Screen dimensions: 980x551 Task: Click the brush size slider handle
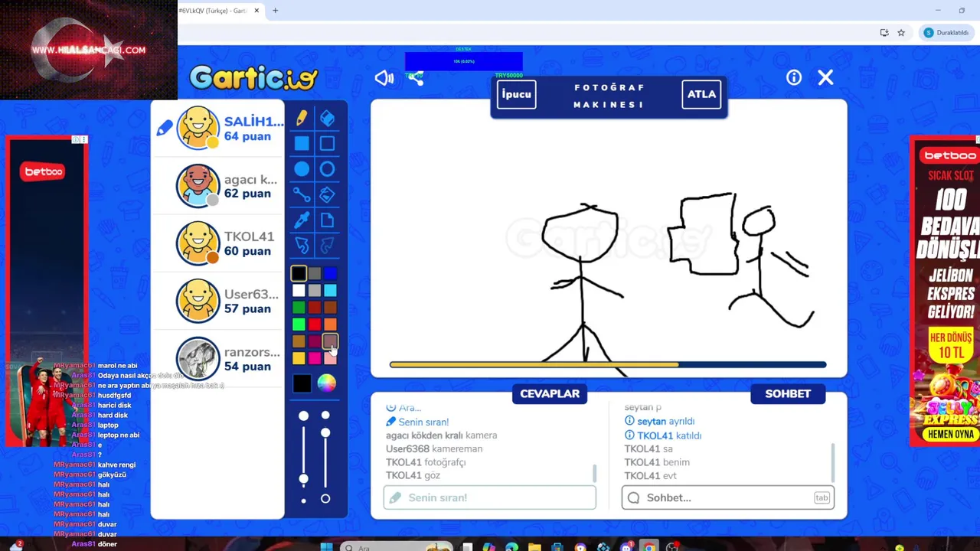(x=304, y=479)
